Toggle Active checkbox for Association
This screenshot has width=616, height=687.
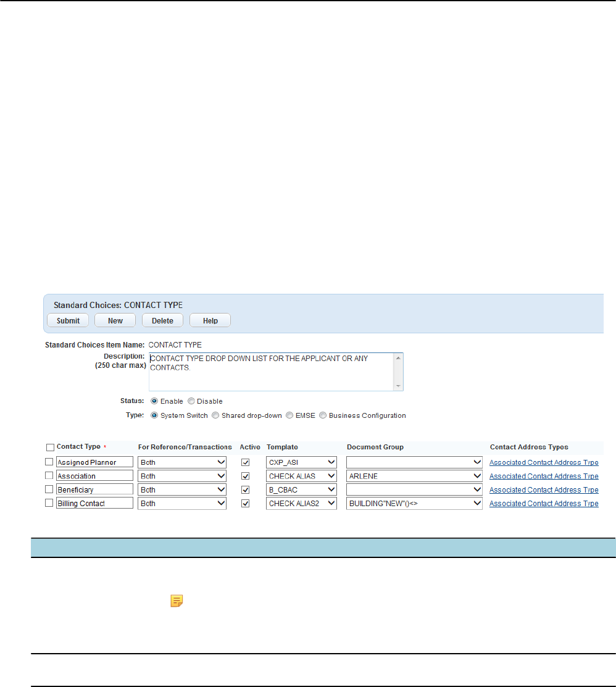[245, 476]
